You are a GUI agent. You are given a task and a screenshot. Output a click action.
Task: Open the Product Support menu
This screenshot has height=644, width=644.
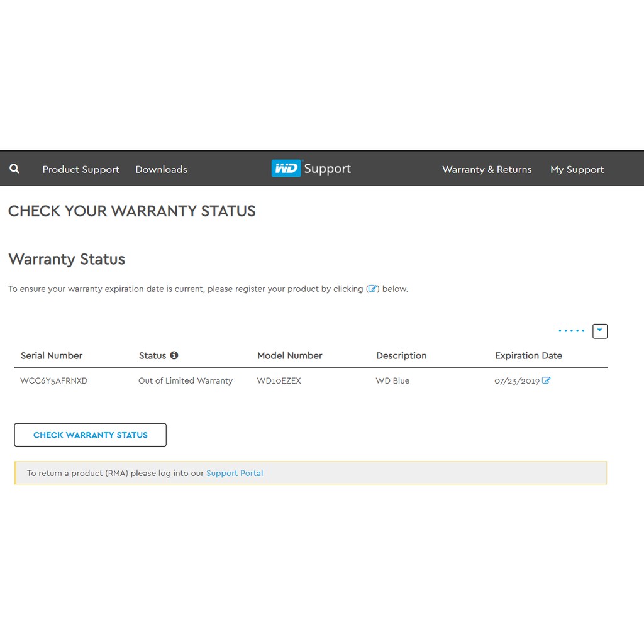click(x=80, y=169)
